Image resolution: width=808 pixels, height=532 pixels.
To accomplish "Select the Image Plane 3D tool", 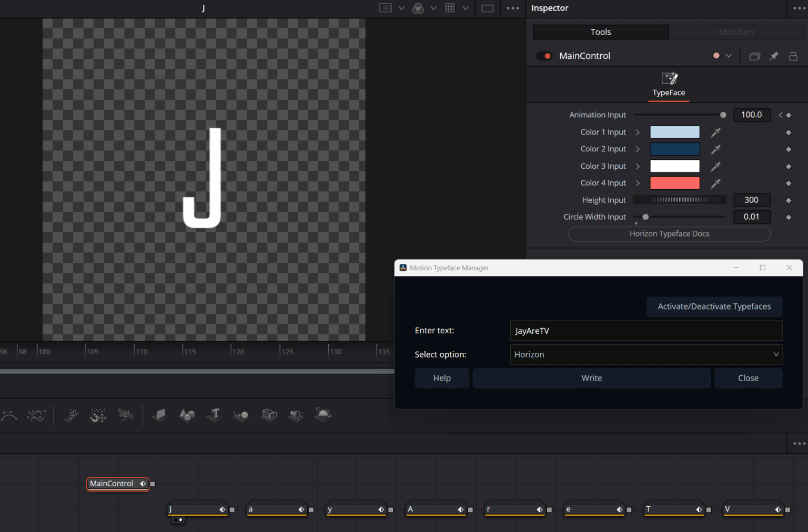I will click(159, 415).
